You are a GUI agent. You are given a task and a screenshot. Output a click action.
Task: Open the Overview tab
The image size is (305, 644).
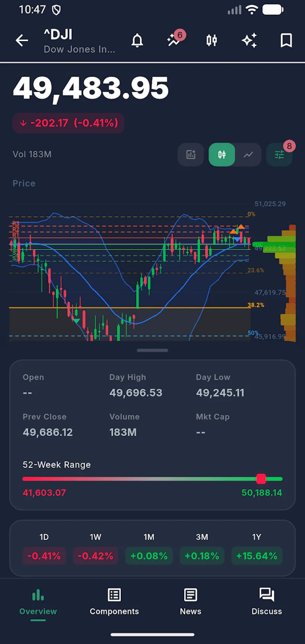38,602
